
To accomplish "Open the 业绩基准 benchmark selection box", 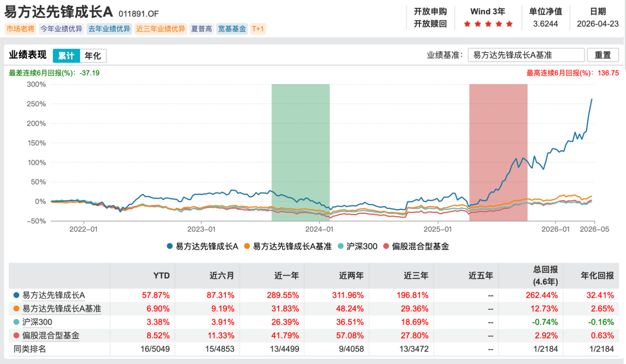I will pos(526,55).
